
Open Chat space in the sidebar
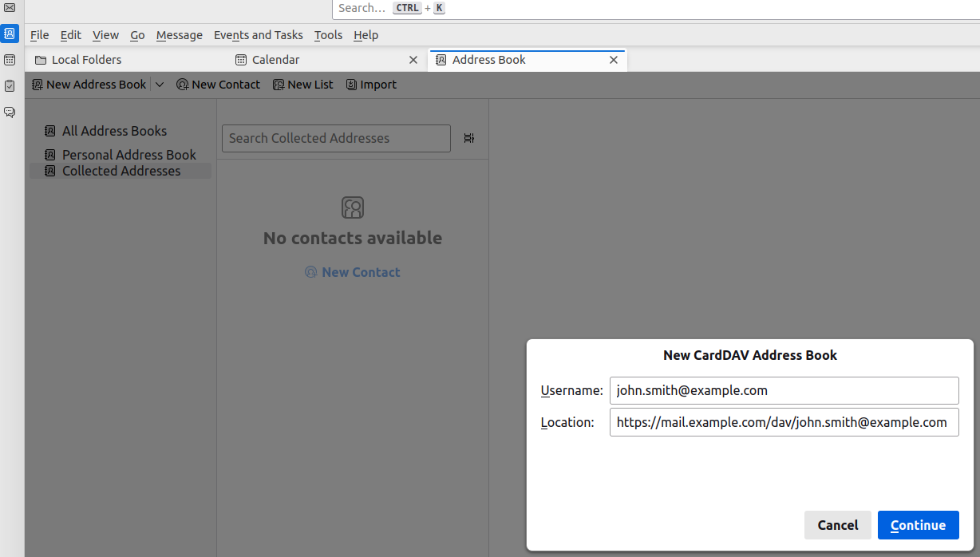point(10,113)
